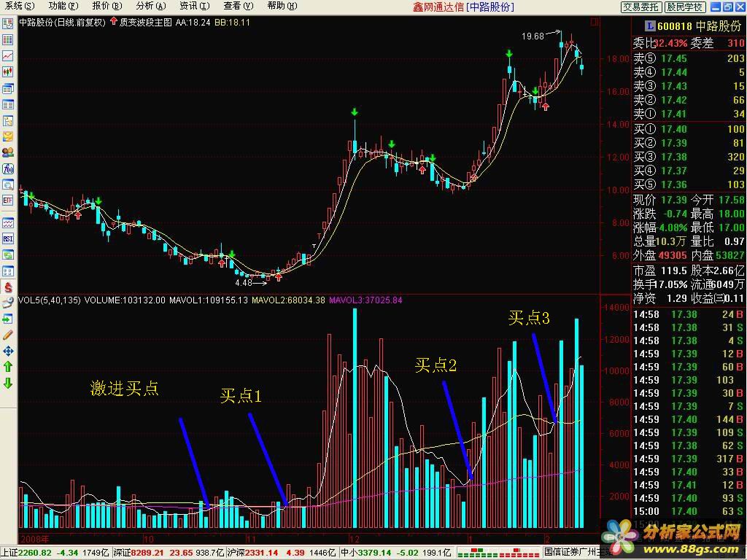
Task: Click the 沪深 2331.14 status bar entry
Action: coord(282,553)
